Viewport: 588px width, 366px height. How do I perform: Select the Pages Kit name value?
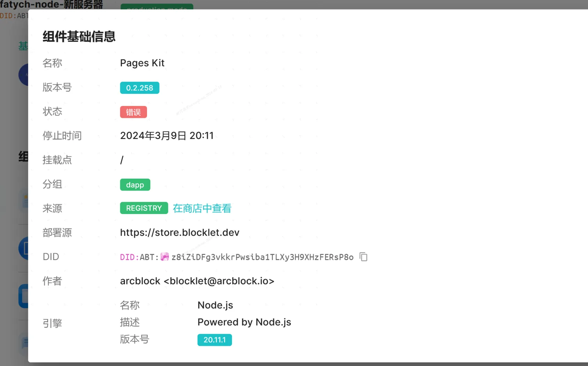pyautogui.click(x=142, y=63)
